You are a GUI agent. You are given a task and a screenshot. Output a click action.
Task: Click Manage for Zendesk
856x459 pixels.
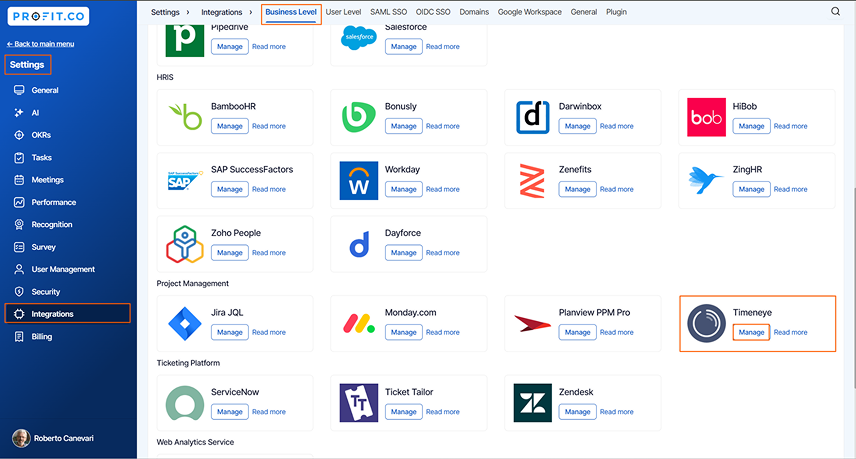click(578, 412)
